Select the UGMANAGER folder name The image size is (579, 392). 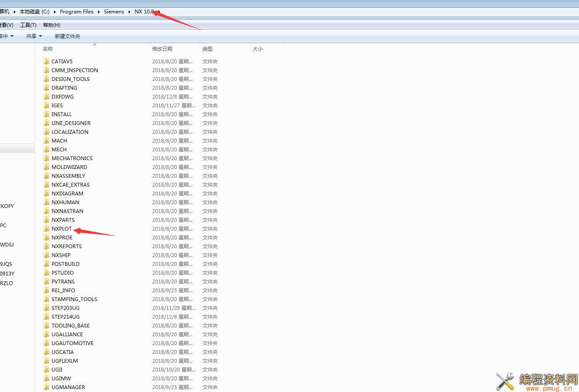(x=68, y=387)
